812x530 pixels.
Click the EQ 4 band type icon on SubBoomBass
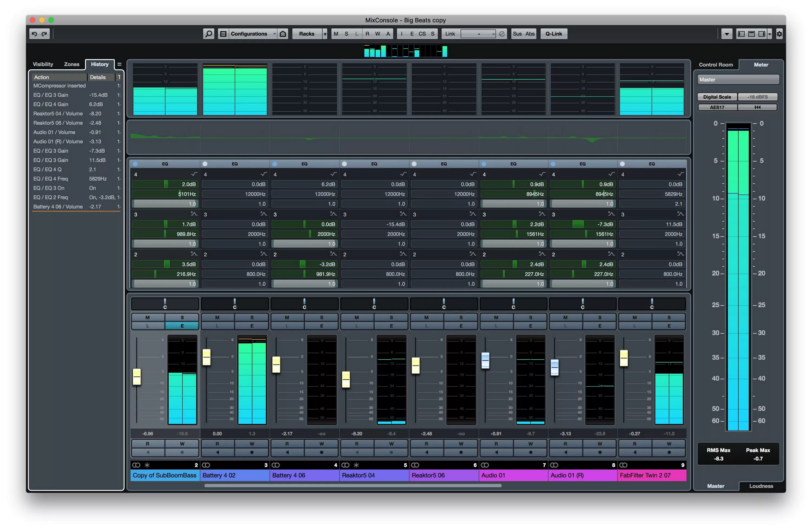coord(194,174)
